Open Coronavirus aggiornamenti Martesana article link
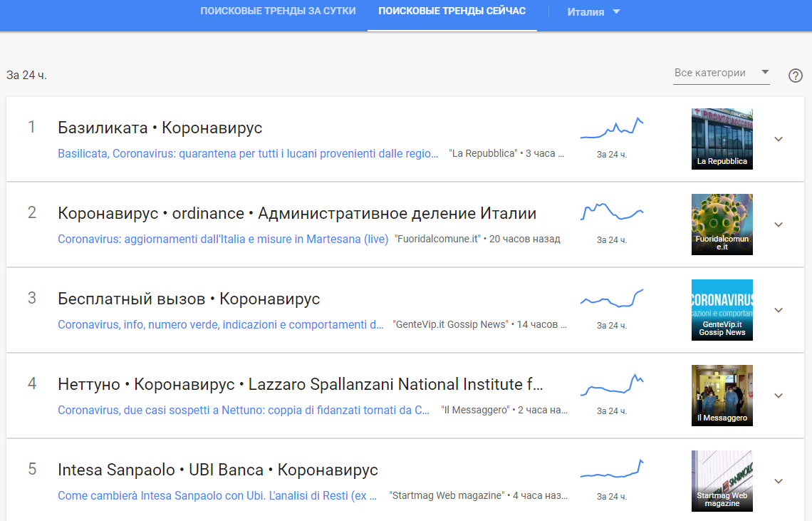This screenshot has height=521, width=812. tap(223, 239)
